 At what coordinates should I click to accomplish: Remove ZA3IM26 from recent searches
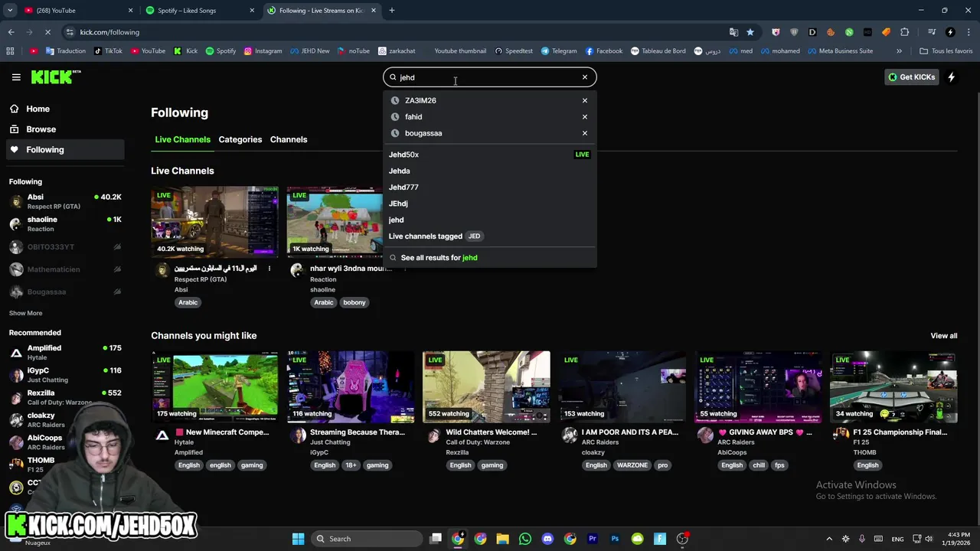585,100
